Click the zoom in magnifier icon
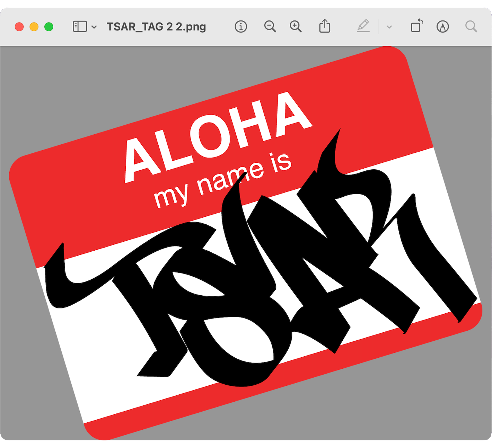492x448 pixels. click(x=295, y=26)
